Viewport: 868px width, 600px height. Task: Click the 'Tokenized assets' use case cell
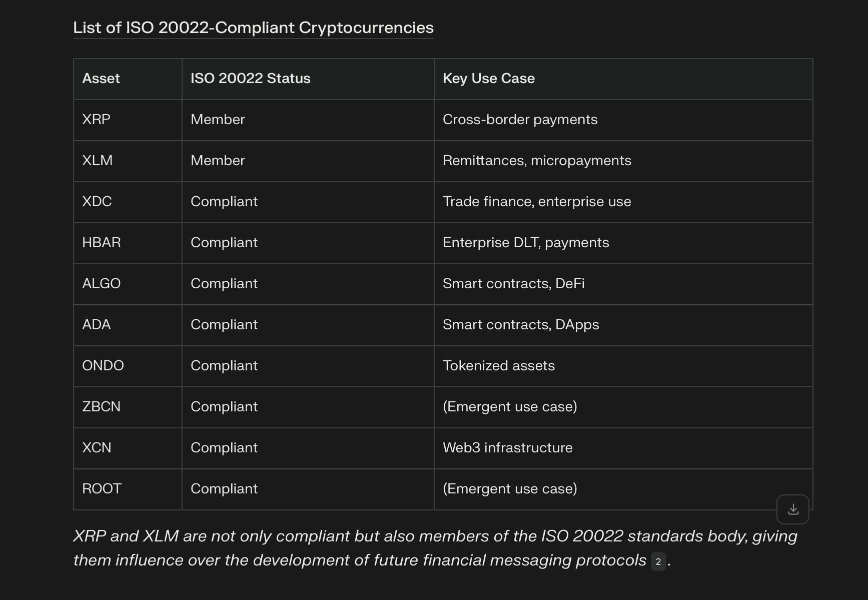point(623,366)
